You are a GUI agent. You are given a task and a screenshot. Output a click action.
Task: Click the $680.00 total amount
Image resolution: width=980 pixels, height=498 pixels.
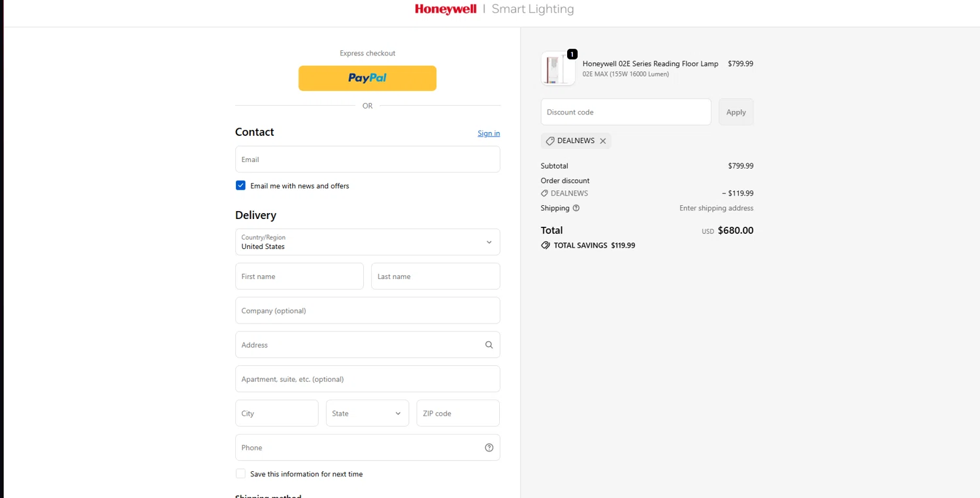[x=736, y=231]
